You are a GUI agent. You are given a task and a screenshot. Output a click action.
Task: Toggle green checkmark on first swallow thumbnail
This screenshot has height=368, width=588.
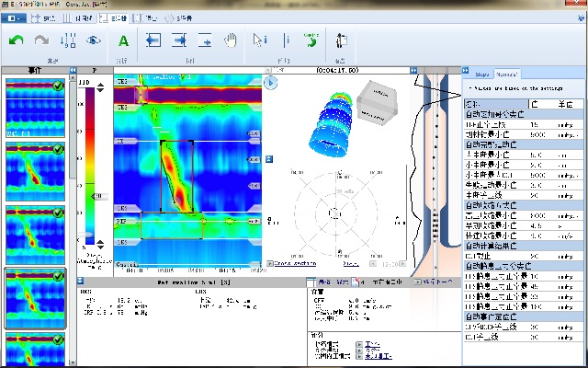point(59,86)
